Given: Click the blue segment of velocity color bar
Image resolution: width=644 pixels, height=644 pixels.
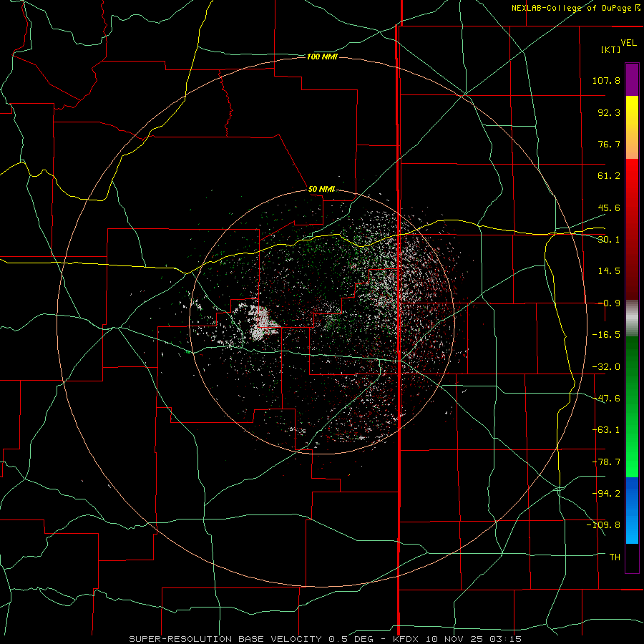Looking at the screenshot, I should (632, 510).
